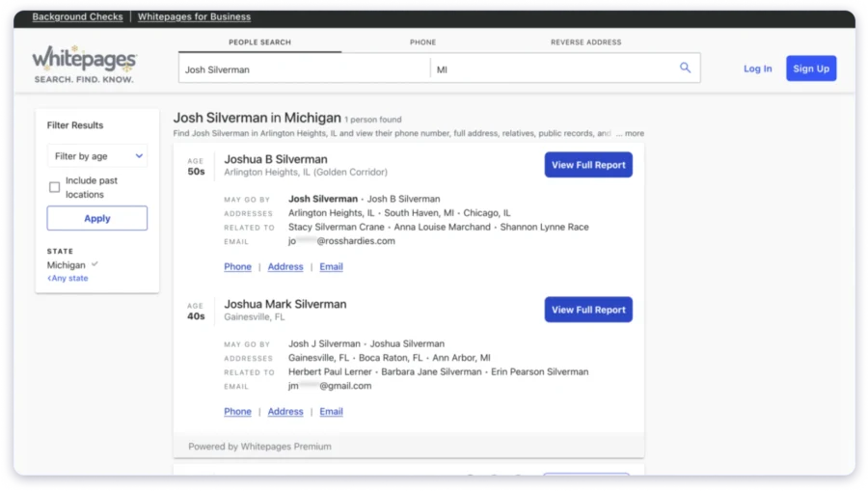
Task: Click Anna Louise Marchand relative name
Action: click(x=443, y=227)
